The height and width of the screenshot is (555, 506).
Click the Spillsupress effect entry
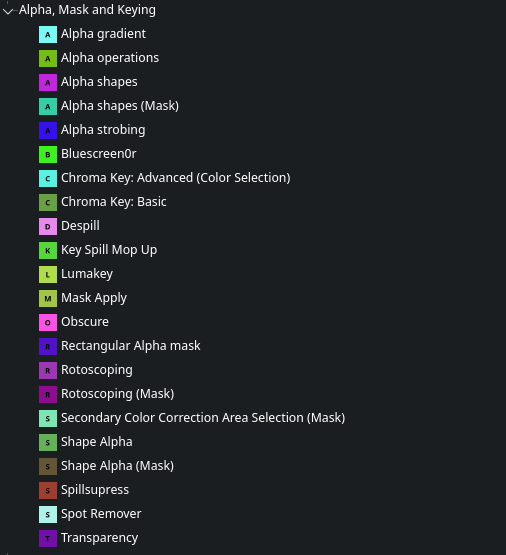point(95,490)
